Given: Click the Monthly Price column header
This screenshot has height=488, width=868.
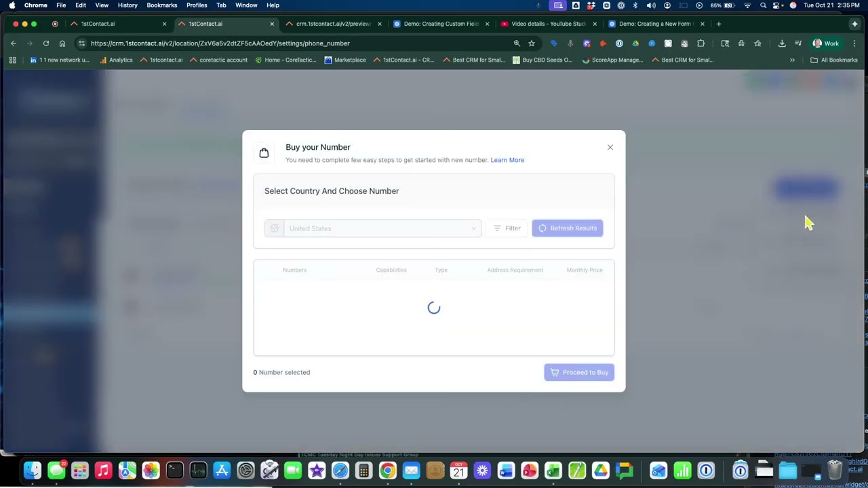Looking at the screenshot, I should [585, 270].
